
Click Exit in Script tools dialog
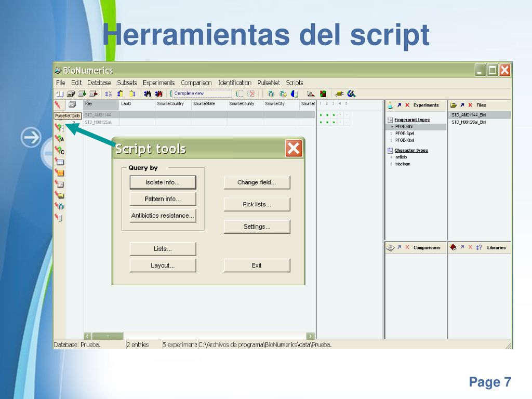257,265
